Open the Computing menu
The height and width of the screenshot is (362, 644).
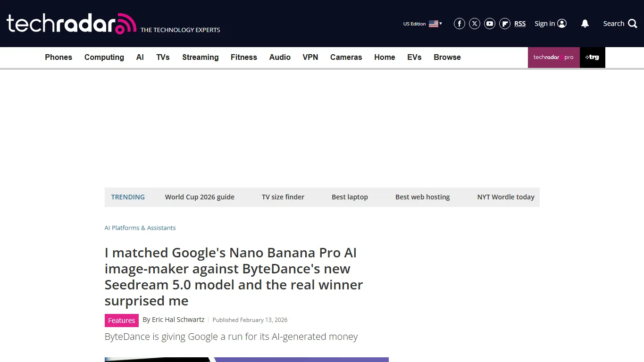(x=104, y=58)
